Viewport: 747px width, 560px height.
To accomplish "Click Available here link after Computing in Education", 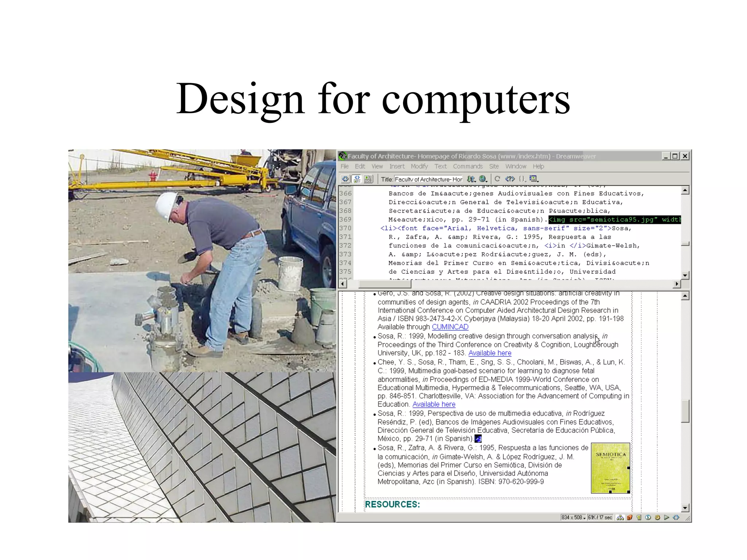I will click(x=434, y=404).
